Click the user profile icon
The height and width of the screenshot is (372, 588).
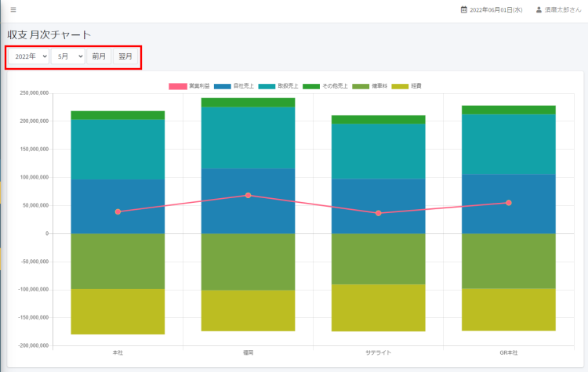click(539, 10)
